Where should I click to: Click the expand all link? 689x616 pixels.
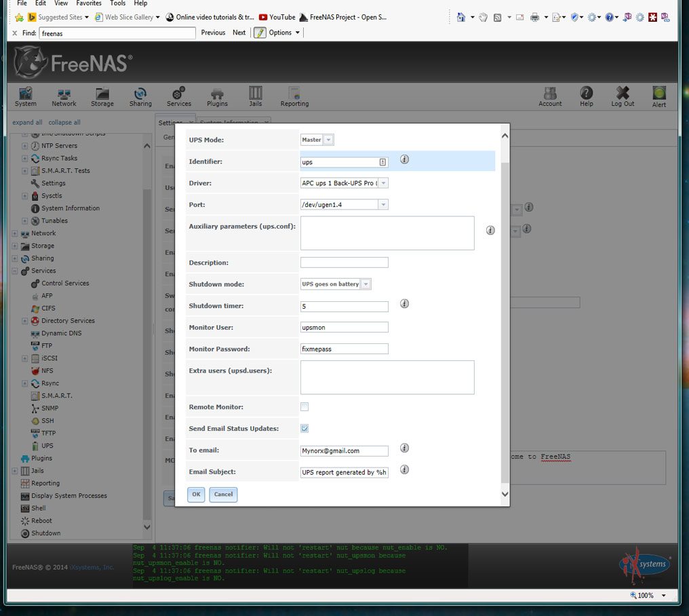27,122
